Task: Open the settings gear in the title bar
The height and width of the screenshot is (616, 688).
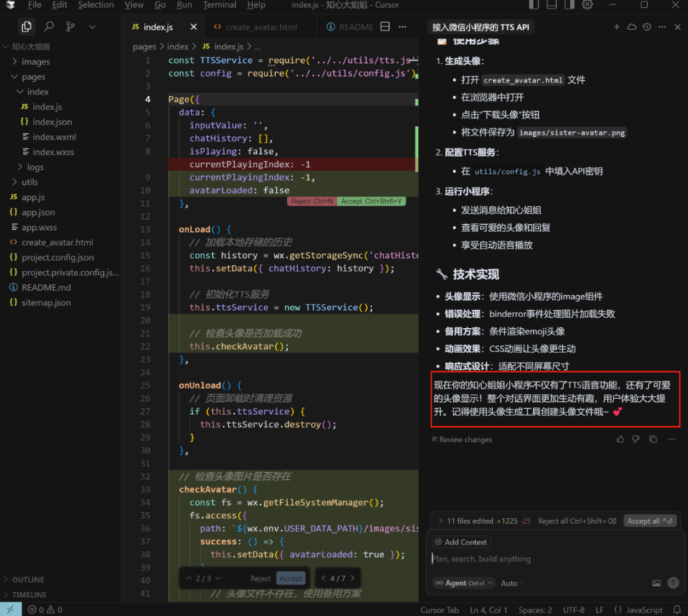Action: (587, 5)
